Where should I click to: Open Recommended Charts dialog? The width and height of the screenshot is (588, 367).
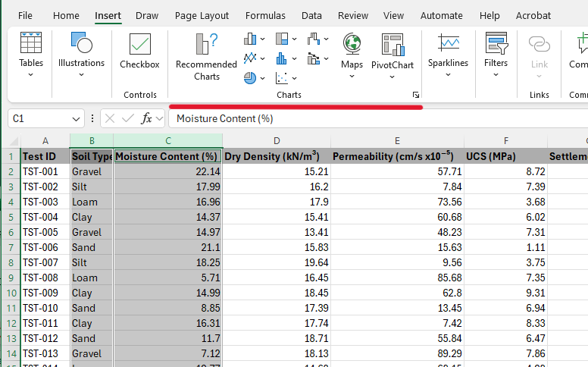[x=206, y=57]
